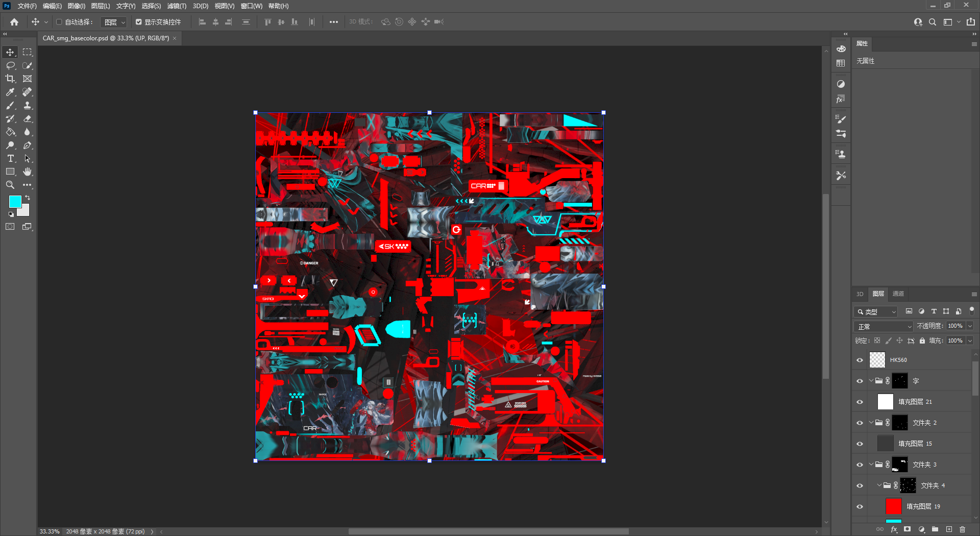The image size is (980, 536).
Task: Click the zoom percentage field 33.33%
Action: click(x=50, y=531)
